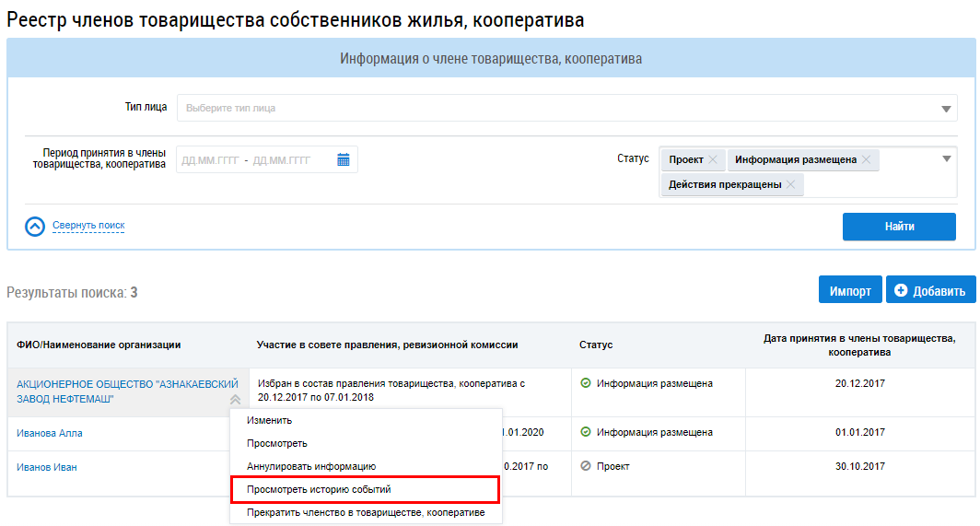980x526 pixels.
Task: Click the date cell 20.12.2017
Action: (x=860, y=383)
